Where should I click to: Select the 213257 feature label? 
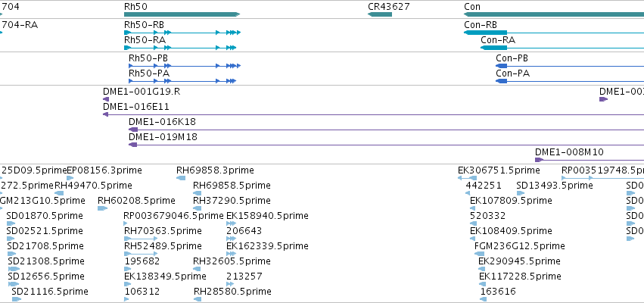coord(244,276)
